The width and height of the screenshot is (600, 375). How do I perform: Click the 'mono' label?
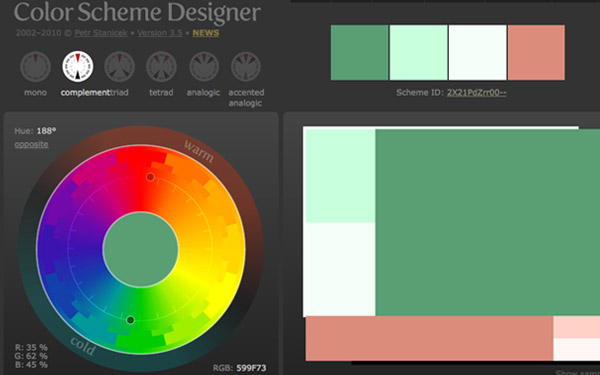[x=35, y=93]
